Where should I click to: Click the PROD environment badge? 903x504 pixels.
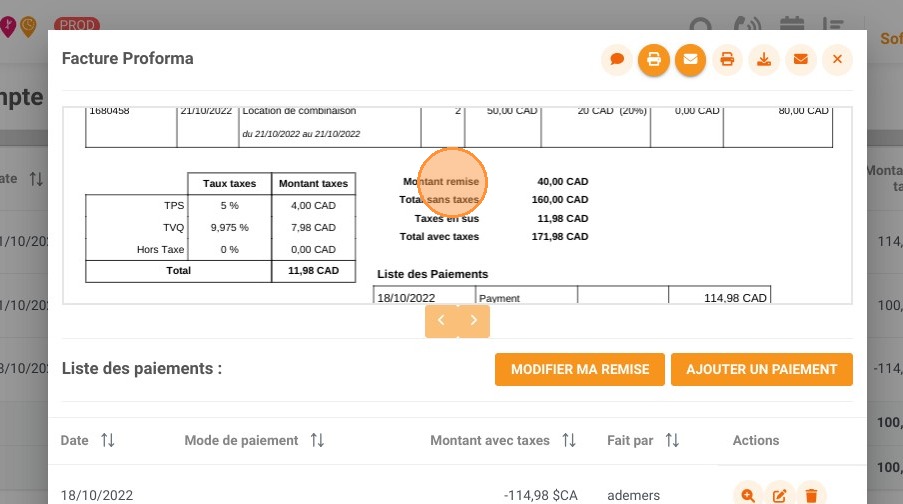pos(77,25)
